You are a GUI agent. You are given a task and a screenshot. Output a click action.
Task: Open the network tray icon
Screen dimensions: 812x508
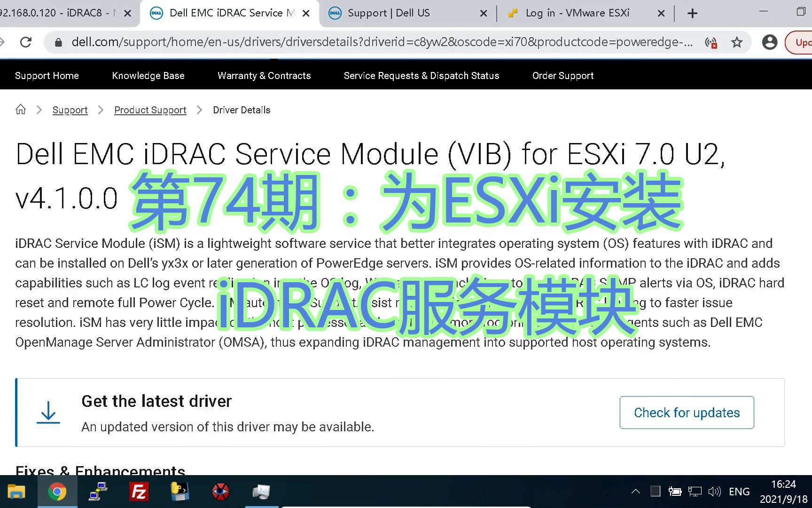click(695, 492)
